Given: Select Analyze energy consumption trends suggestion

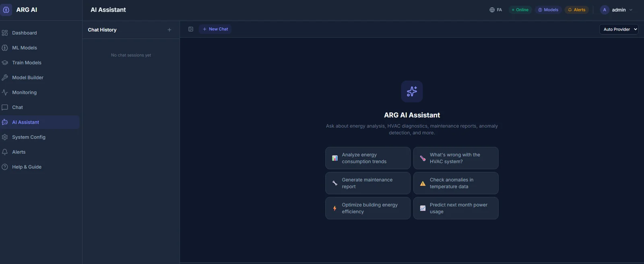Looking at the screenshot, I should tap(368, 158).
